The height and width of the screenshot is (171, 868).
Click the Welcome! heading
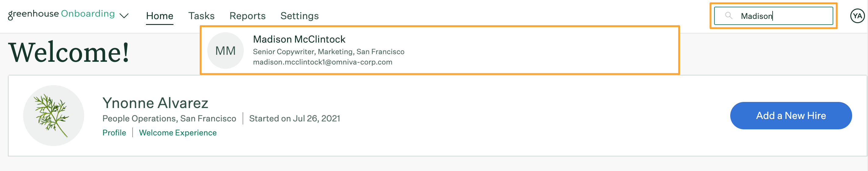tap(69, 52)
